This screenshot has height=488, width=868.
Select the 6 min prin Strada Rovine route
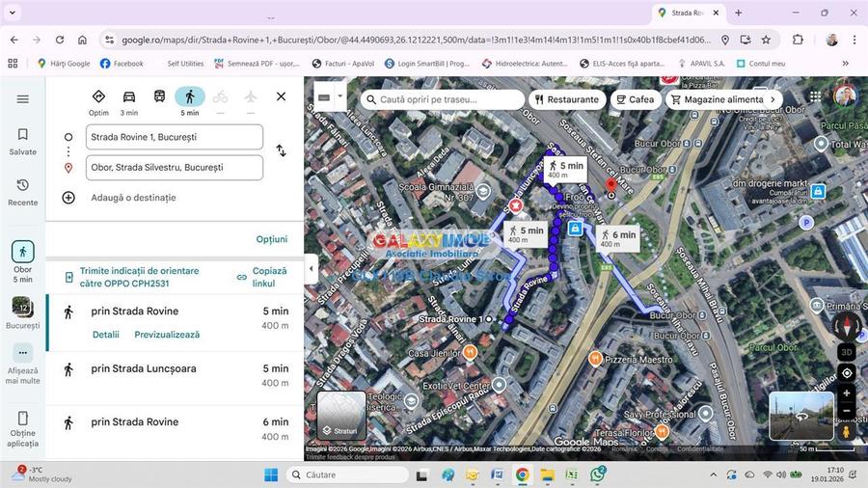point(175,429)
